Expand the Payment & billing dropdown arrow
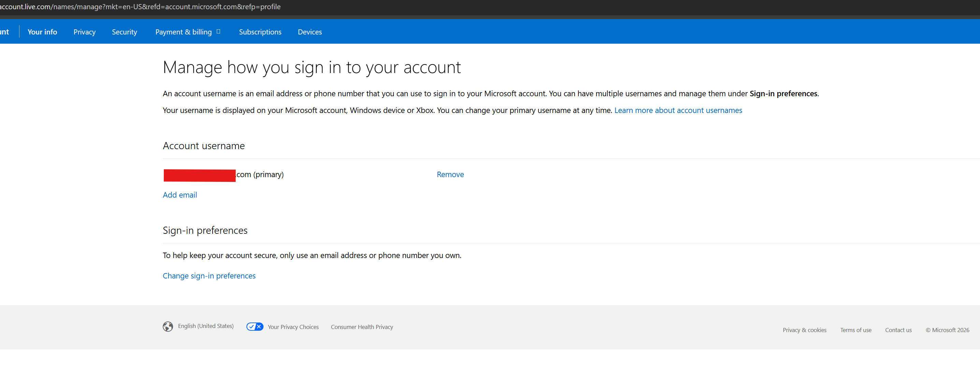This screenshot has width=980, height=372. pos(218,32)
